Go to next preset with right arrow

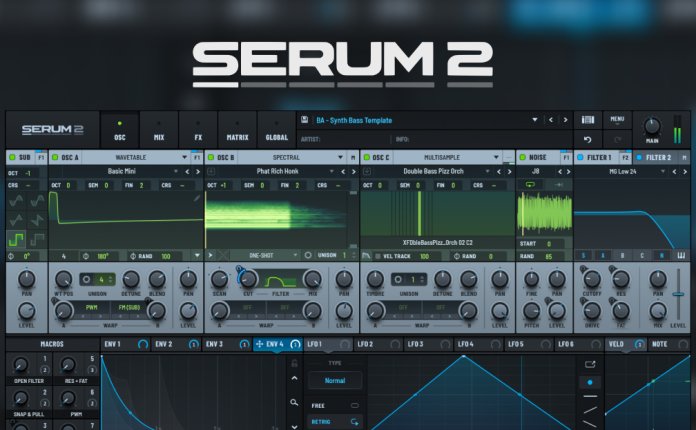click(x=565, y=120)
